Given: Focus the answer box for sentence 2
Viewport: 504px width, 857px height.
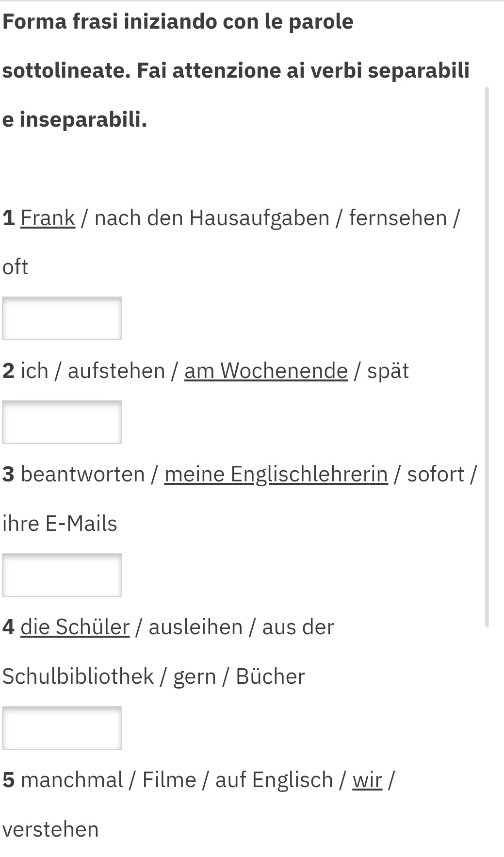Looking at the screenshot, I should coord(62,422).
